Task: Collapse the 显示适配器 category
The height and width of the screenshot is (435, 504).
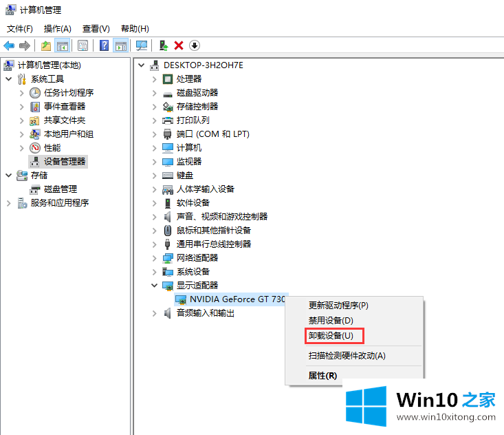Action: click(x=154, y=286)
